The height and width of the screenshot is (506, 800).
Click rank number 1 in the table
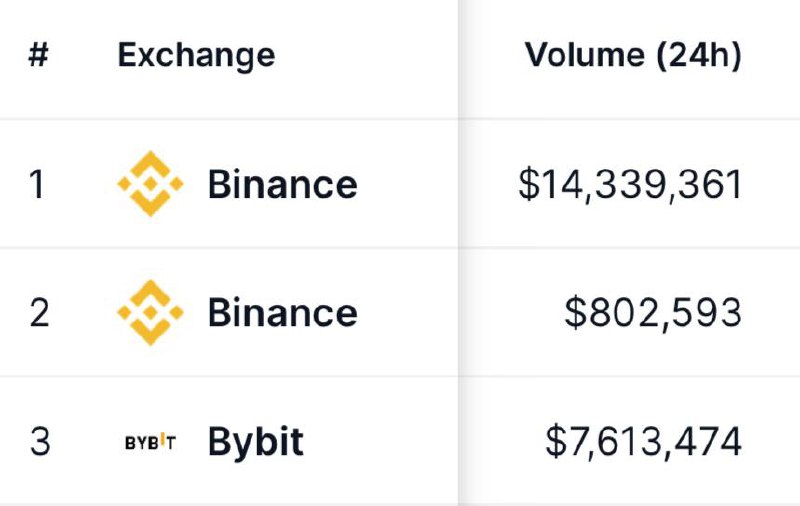click(x=38, y=185)
